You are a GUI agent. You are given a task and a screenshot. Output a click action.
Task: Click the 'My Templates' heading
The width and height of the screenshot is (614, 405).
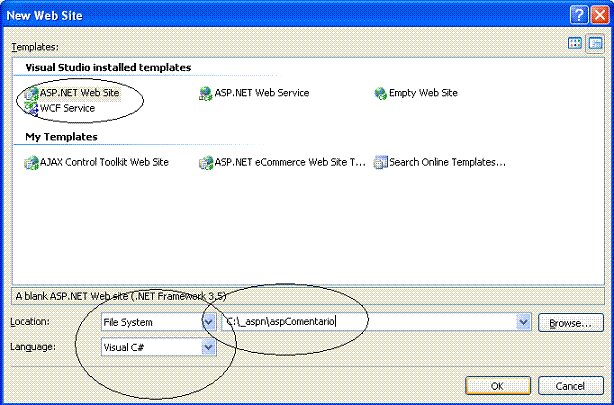(61, 137)
